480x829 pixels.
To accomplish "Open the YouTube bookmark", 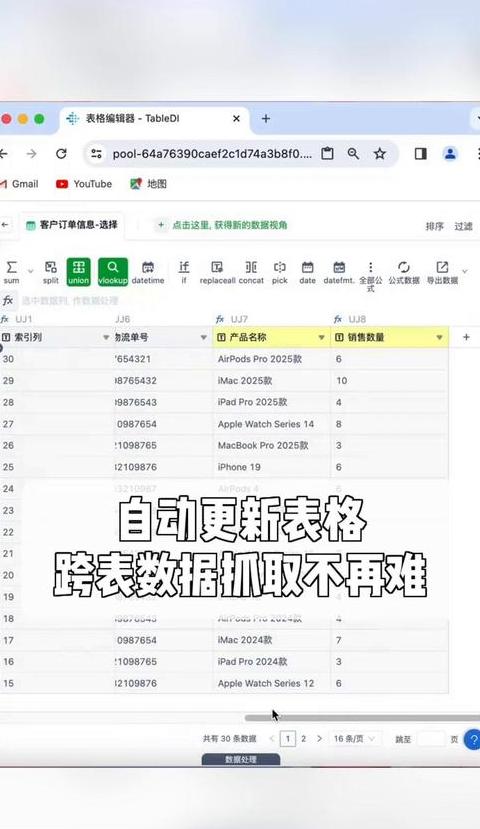I will coord(84,184).
